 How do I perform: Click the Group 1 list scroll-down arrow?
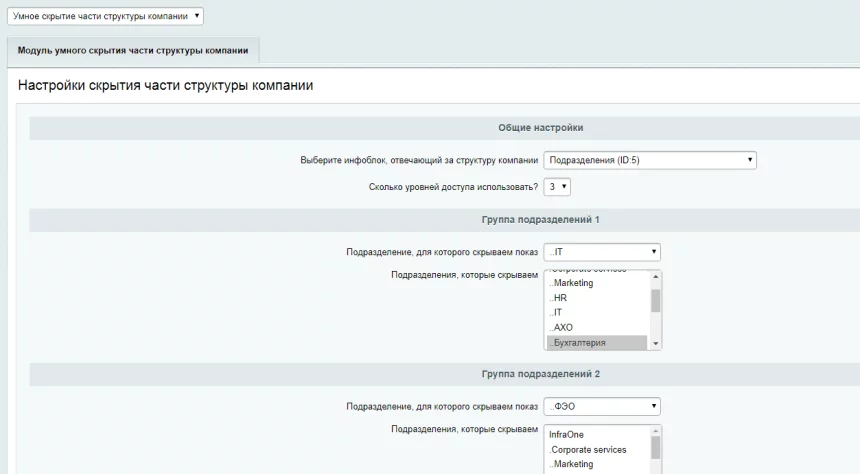coord(656,343)
